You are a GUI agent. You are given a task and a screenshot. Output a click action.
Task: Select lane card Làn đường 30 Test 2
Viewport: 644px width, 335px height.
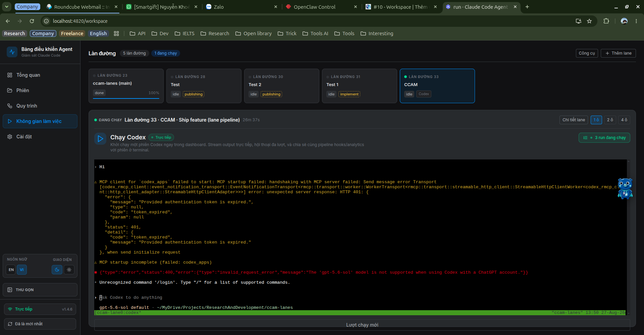tap(282, 86)
